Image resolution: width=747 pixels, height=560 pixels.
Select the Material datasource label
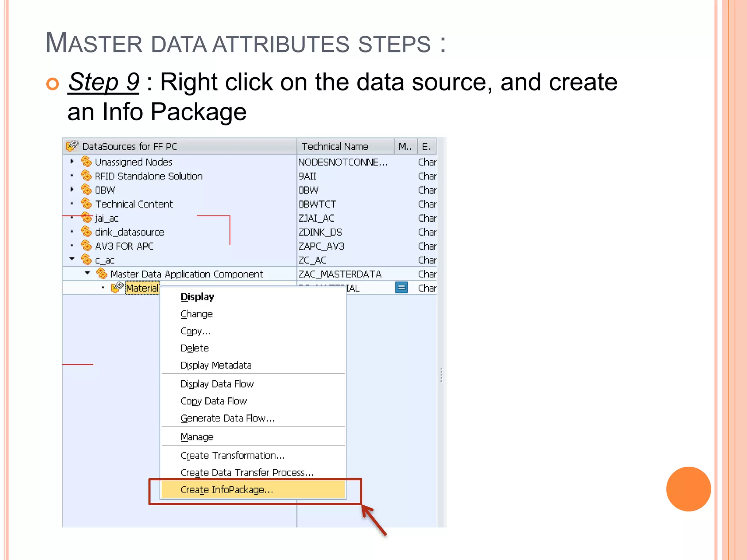coord(142,288)
